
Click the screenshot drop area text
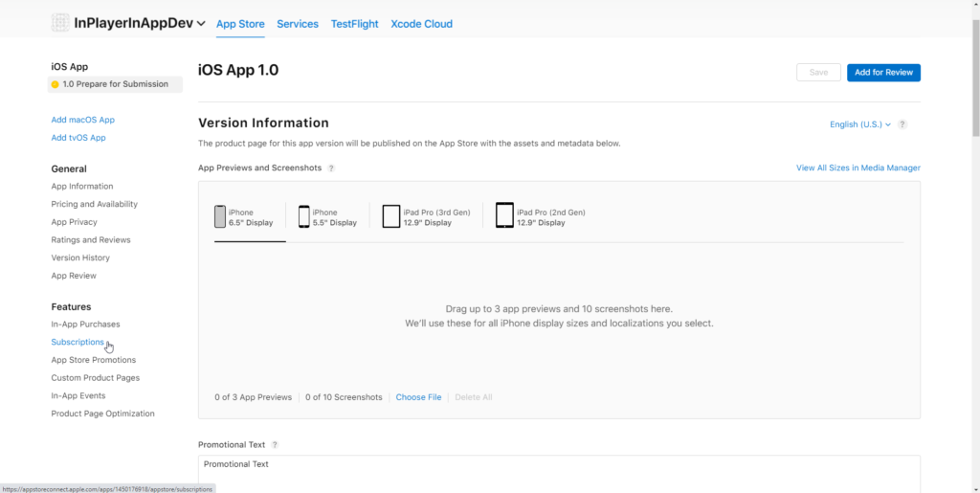click(x=559, y=316)
